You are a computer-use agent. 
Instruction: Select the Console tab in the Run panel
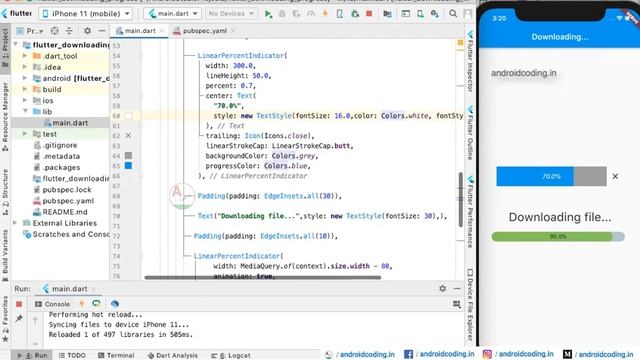tap(52, 304)
